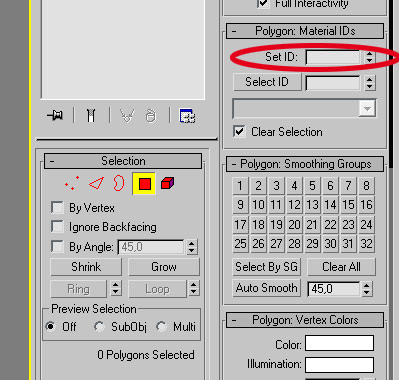The height and width of the screenshot is (380, 399).
Task: Collapse Polygon: Material IDs rollout
Action: coord(305,31)
